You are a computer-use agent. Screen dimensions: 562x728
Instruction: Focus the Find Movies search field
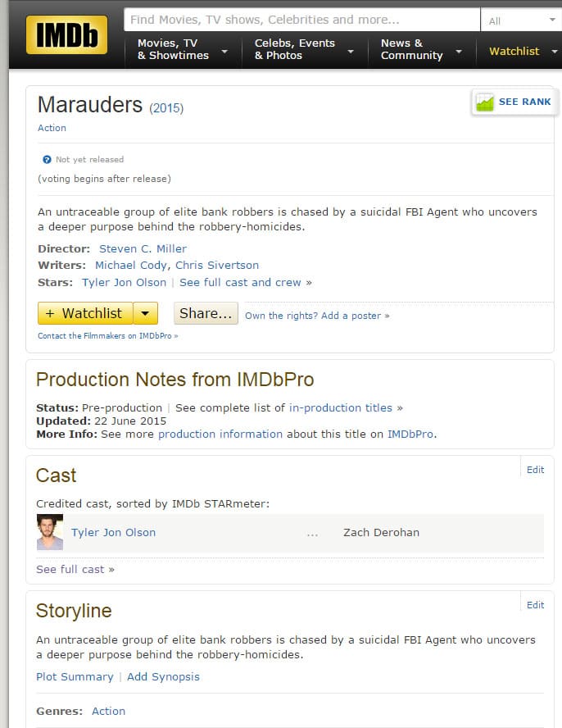click(x=301, y=20)
